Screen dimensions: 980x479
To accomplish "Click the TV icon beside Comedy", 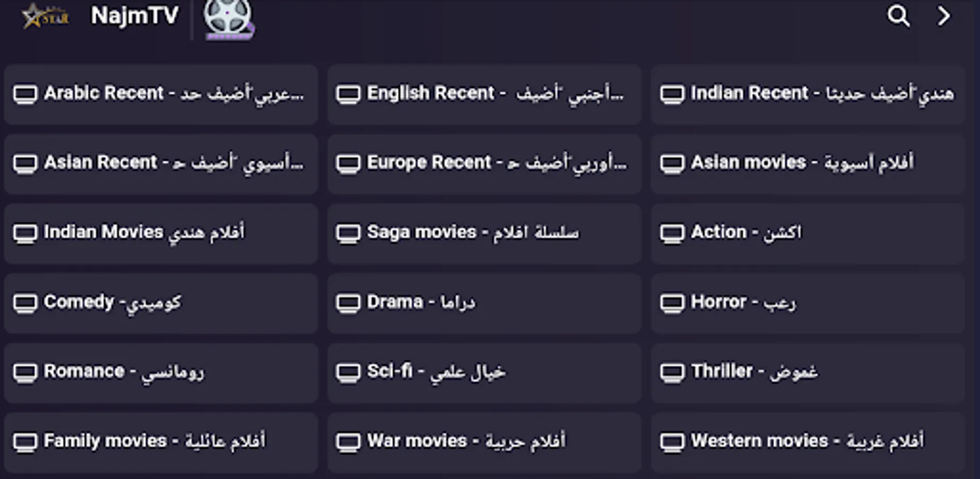I will (x=26, y=303).
